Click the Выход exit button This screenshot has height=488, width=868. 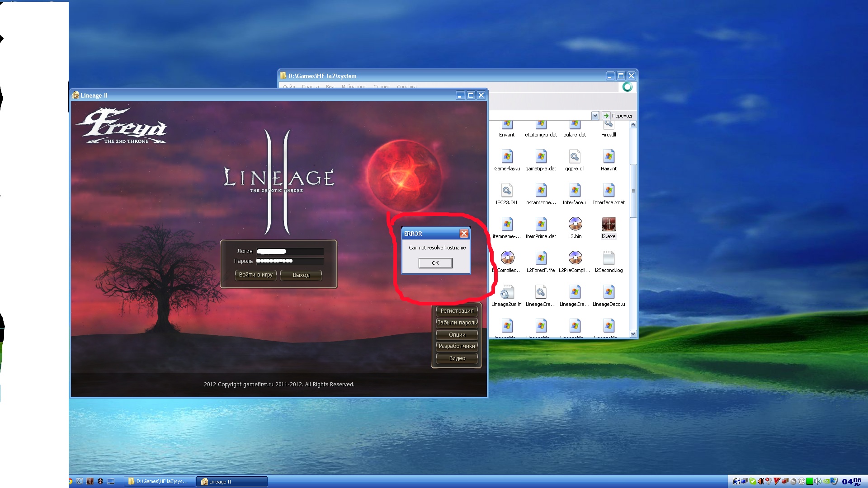coord(301,275)
